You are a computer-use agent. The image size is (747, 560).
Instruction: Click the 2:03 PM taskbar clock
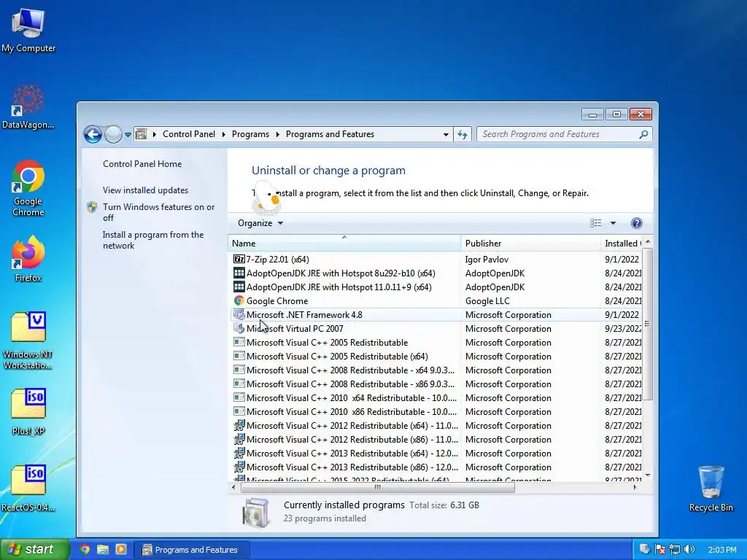(721, 550)
